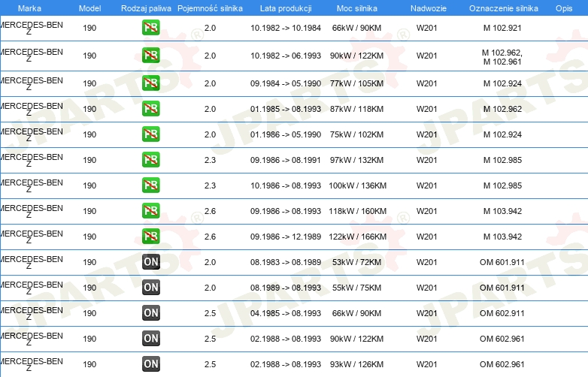Click ON diesel icon in 55kW/75KM row
This screenshot has width=588, height=377.
[150, 288]
